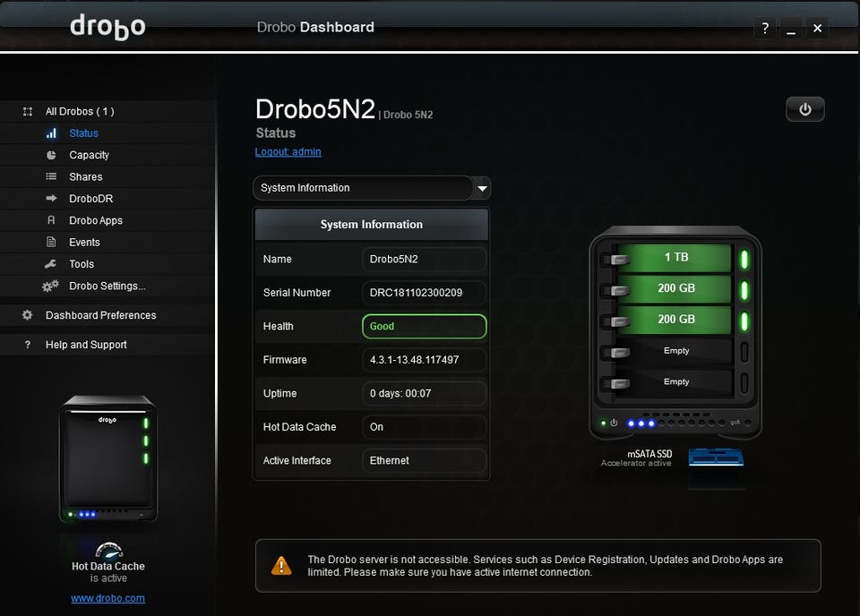Select All Drobos (1) entry

point(80,112)
